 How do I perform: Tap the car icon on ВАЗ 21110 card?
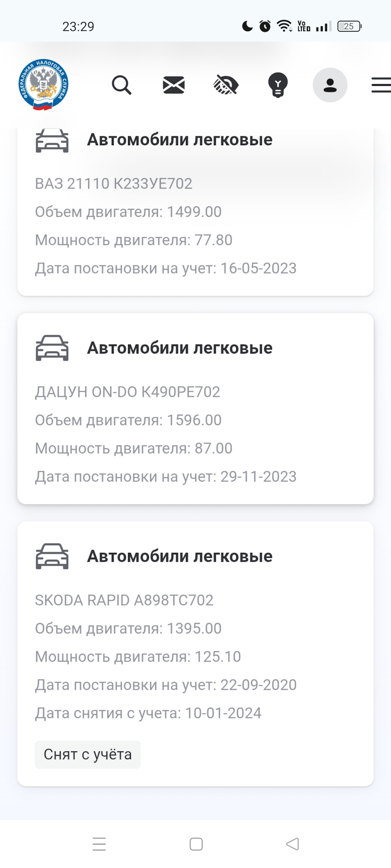point(52,140)
